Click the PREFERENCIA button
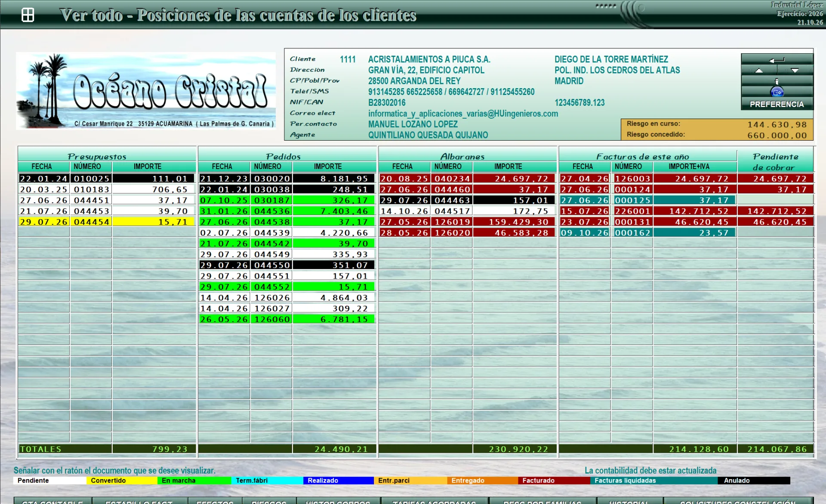826x504 pixels. click(777, 104)
